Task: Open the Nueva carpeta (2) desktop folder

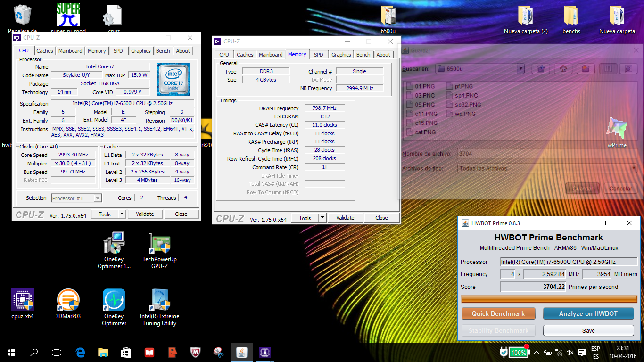Action: 526,16
